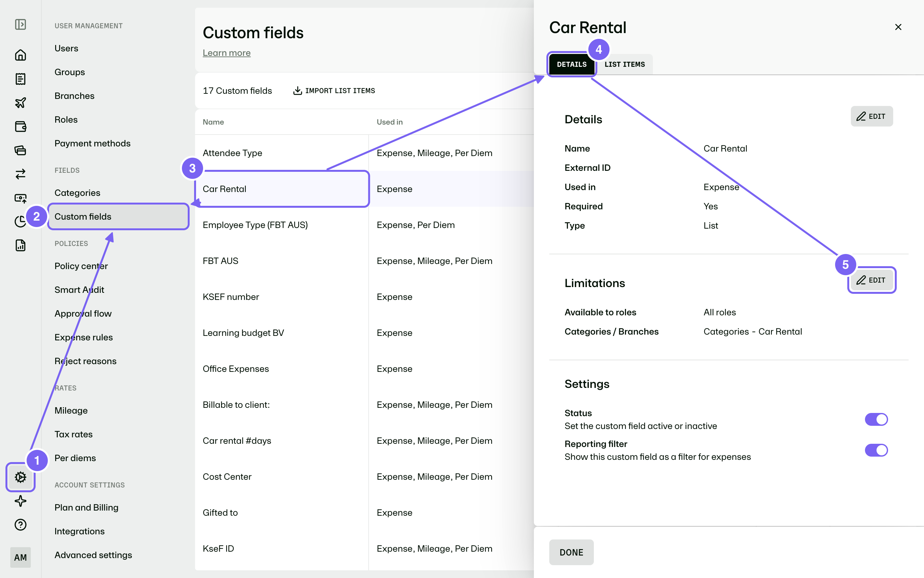924x578 pixels.
Task: Open the AM user avatar
Action: [x=21, y=557]
